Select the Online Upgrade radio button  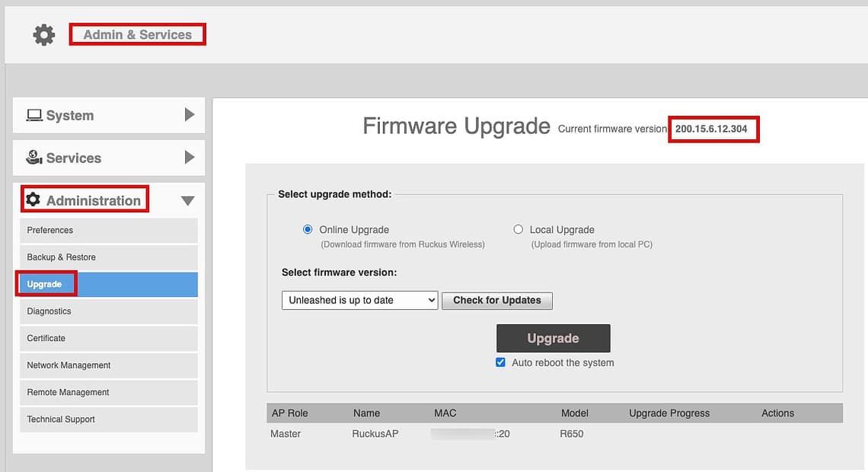[308, 230]
